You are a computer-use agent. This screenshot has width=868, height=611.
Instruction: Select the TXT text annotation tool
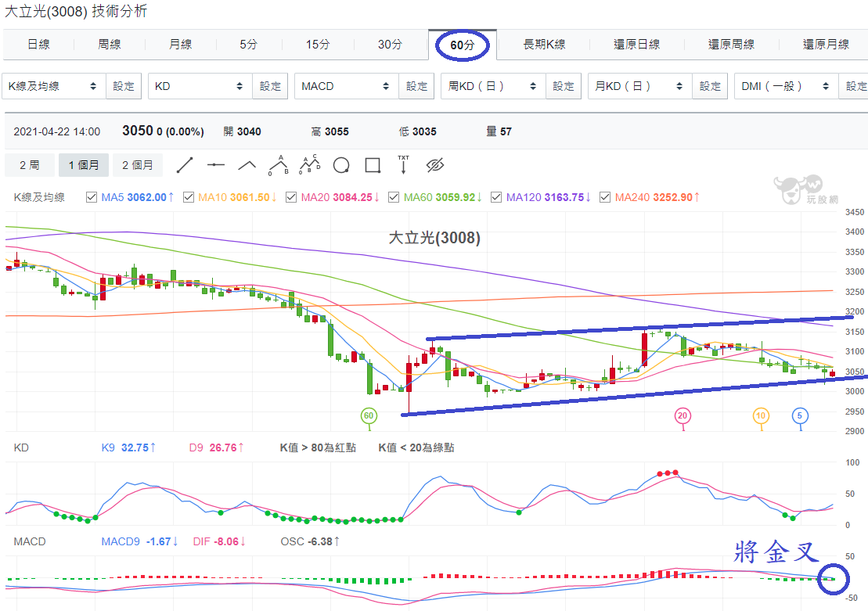pos(404,165)
